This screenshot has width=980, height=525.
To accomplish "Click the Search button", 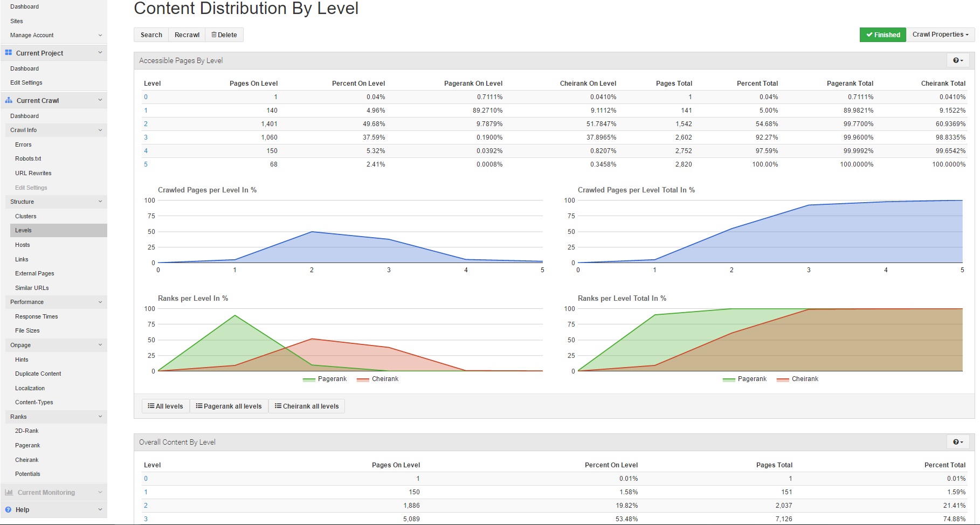I will [151, 34].
